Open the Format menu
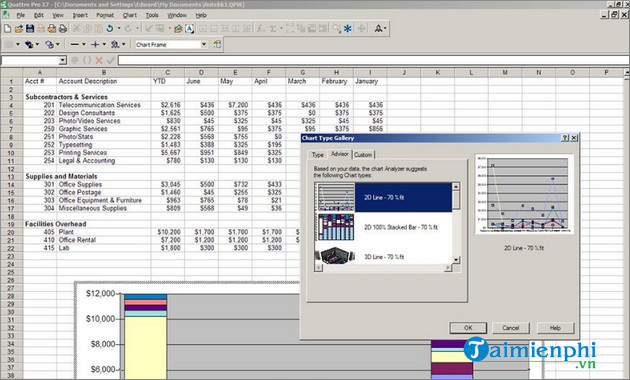630x380 pixels. pyautogui.click(x=105, y=15)
